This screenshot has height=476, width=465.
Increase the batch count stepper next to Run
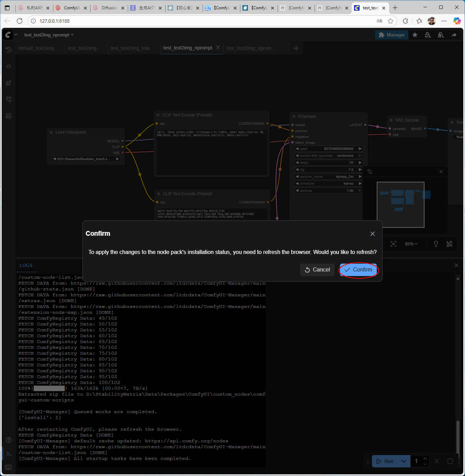point(425,458)
